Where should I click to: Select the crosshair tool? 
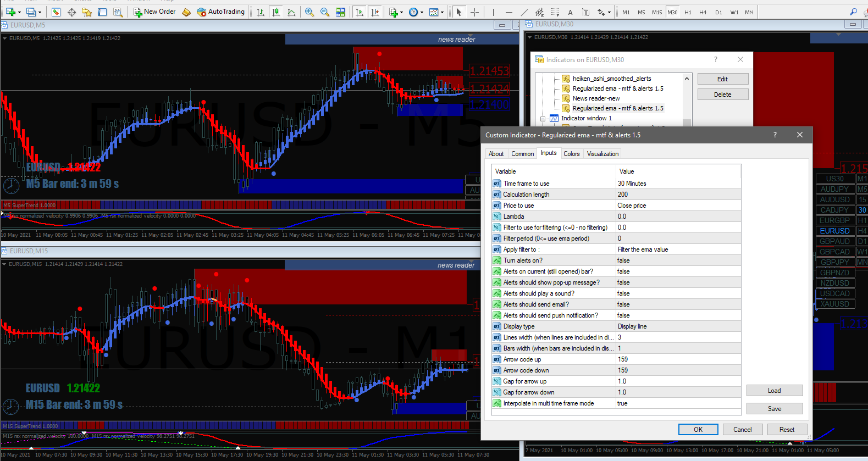point(474,12)
